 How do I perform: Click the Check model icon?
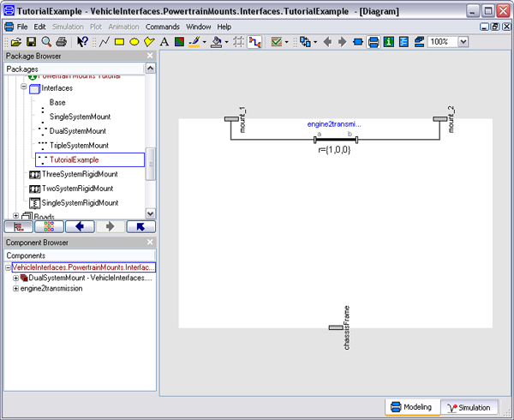(x=276, y=41)
